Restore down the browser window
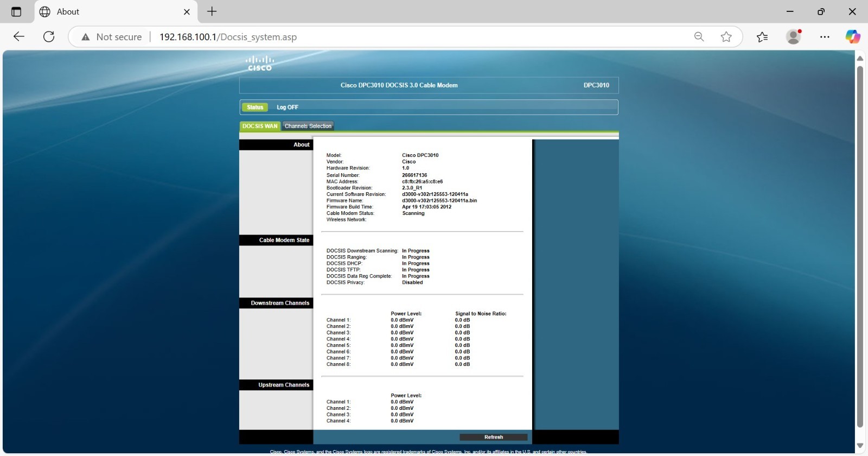Viewport: 868px width, 456px height. click(x=821, y=11)
